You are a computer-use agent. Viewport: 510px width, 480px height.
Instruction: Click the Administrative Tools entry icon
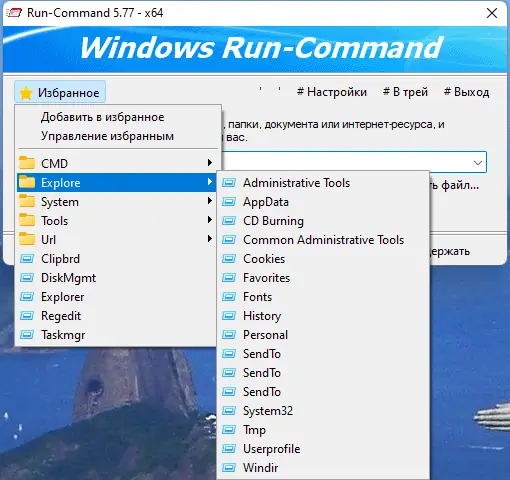coord(229,182)
